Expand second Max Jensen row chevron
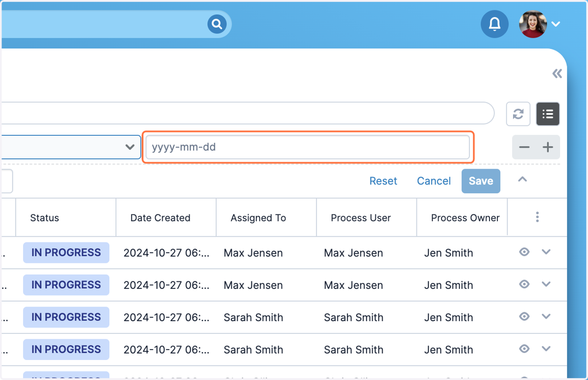Screen dimensions: 588x380 pos(546,284)
